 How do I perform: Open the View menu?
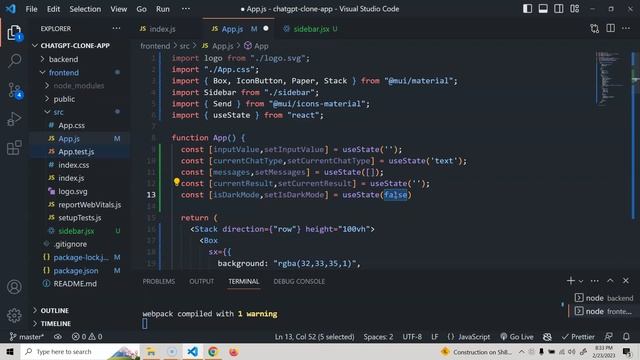[x=118, y=9]
